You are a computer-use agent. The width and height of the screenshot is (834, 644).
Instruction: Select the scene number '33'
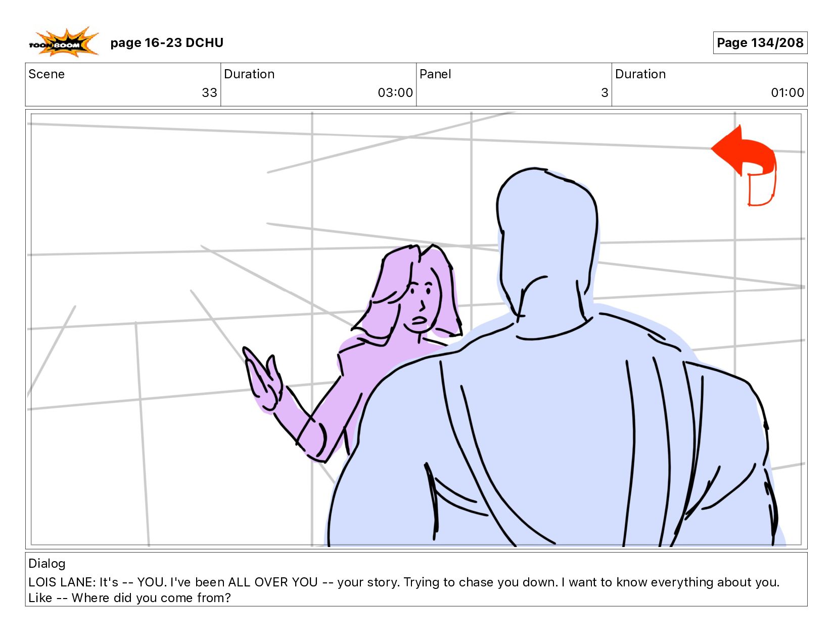coord(209,93)
